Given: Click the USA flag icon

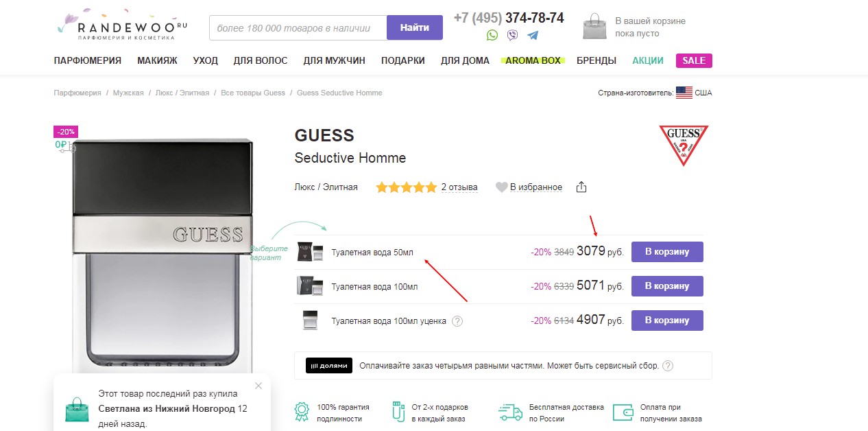Looking at the screenshot, I should pyautogui.click(x=684, y=93).
